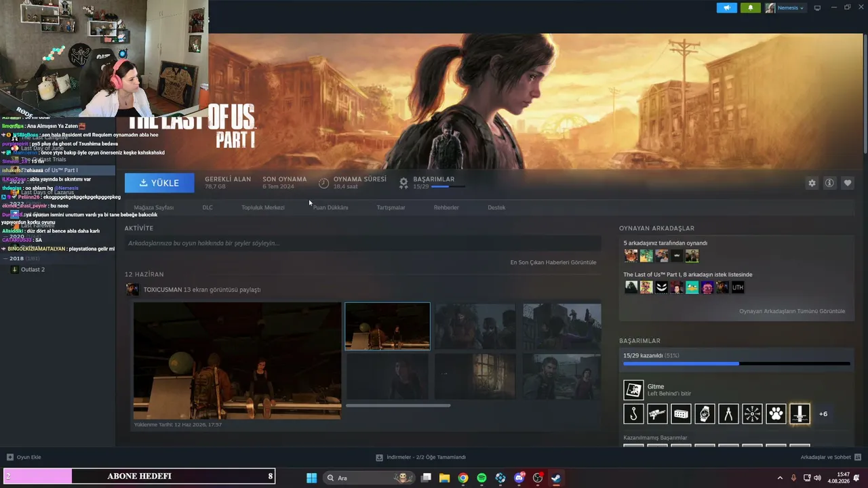This screenshot has height=488, width=868.
Task: Click the blue YÜKLE install button
Action: pyautogui.click(x=159, y=183)
